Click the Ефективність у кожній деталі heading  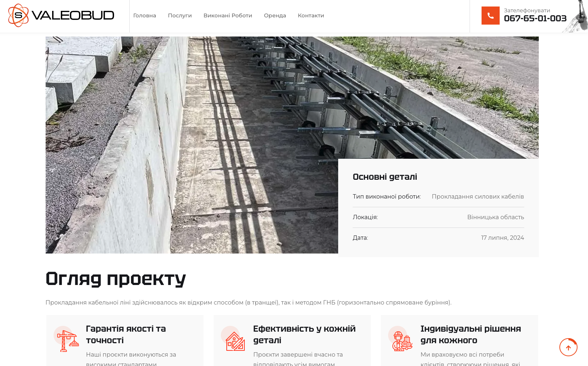pos(304,335)
